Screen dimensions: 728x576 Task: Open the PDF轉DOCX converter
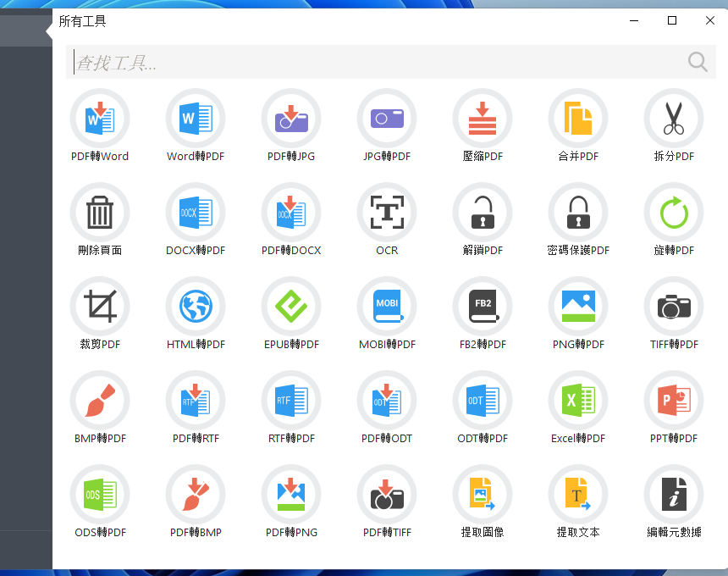[x=291, y=213]
